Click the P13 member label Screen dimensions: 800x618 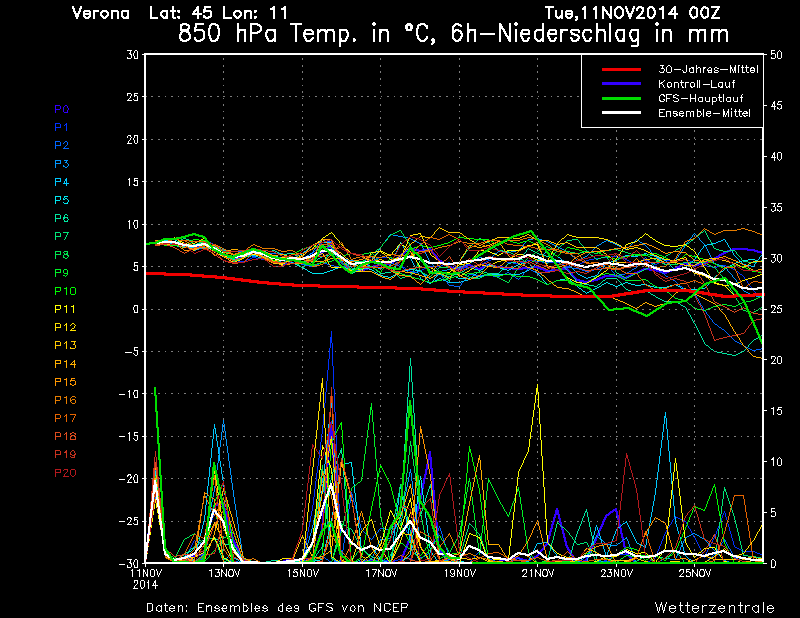click(x=65, y=345)
